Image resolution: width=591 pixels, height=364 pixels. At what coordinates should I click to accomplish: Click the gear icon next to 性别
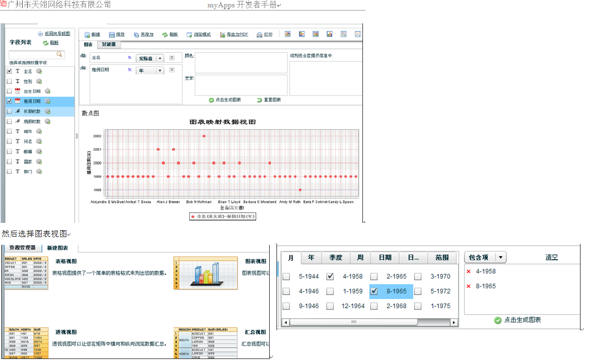(x=39, y=81)
